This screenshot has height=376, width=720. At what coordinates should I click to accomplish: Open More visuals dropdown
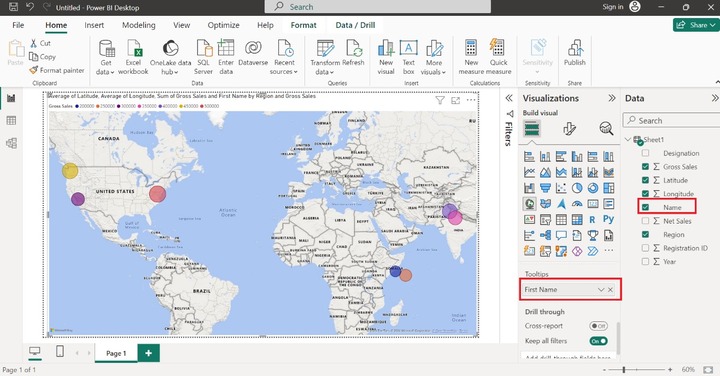click(433, 57)
